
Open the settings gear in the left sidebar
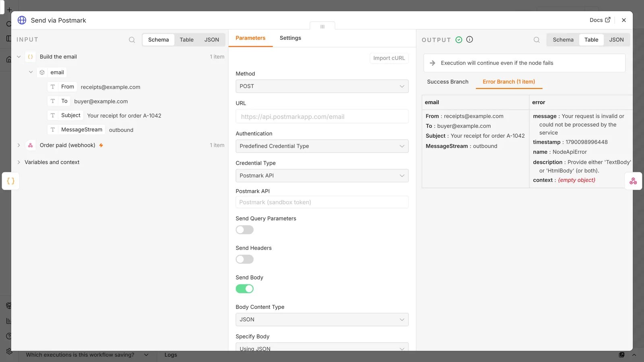[x=9, y=351]
